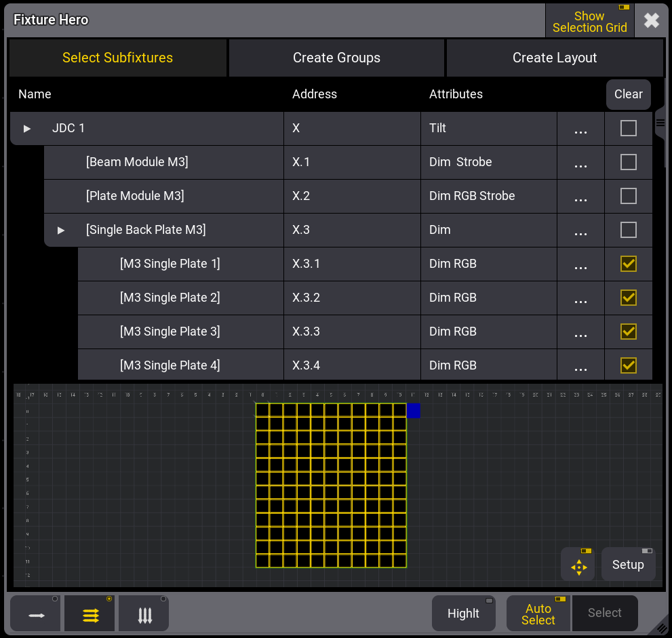Select the single arrow direction icon
The width and height of the screenshot is (672, 638).
click(x=36, y=614)
